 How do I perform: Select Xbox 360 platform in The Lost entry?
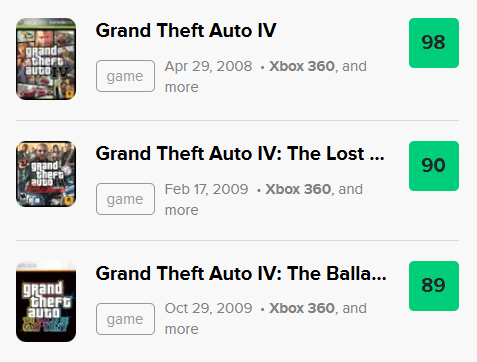click(298, 189)
